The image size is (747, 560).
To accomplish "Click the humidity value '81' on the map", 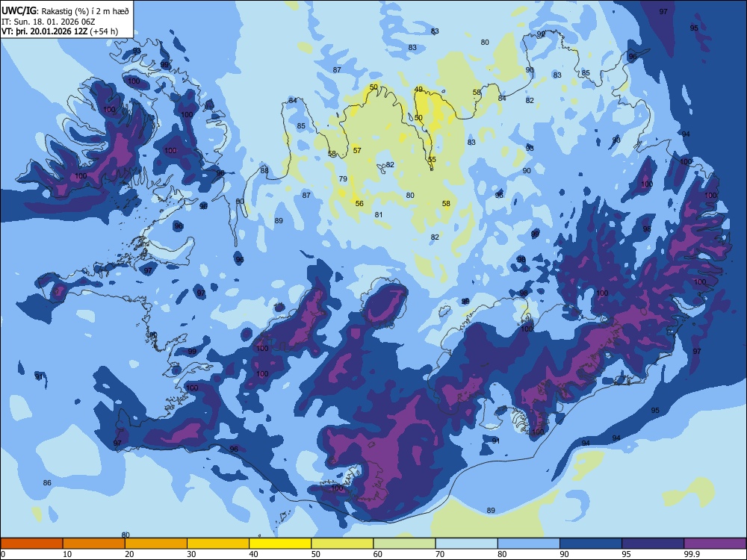I will click(x=378, y=215).
